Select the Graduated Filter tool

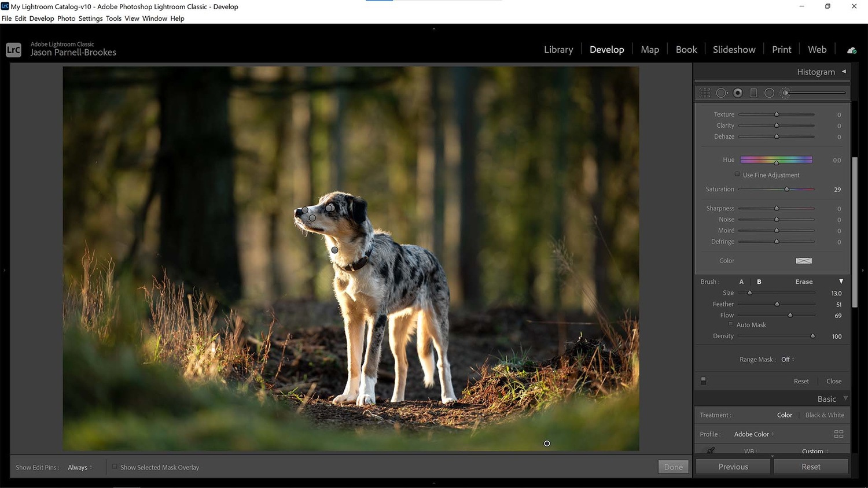tap(753, 93)
